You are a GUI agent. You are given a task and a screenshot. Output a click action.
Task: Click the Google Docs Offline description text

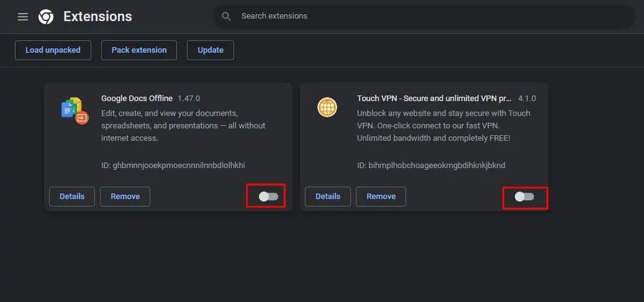(183, 125)
